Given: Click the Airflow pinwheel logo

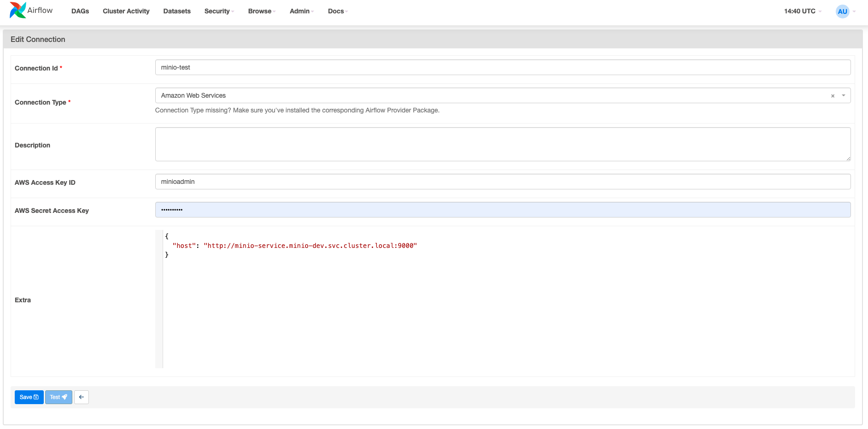Looking at the screenshot, I should (x=17, y=10).
